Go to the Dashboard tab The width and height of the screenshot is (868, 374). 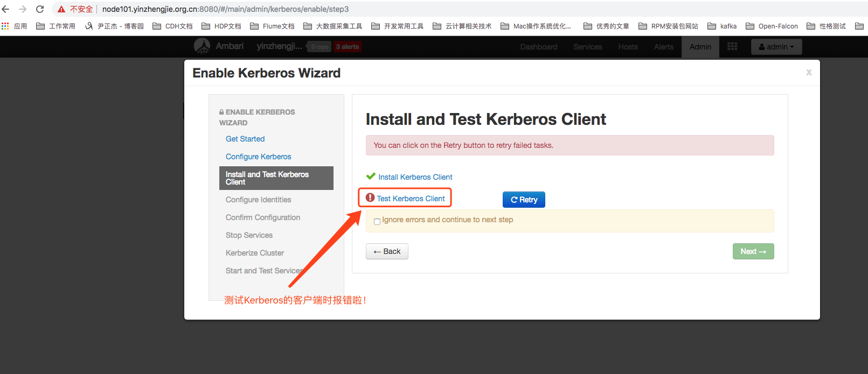[x=539, y=47]
